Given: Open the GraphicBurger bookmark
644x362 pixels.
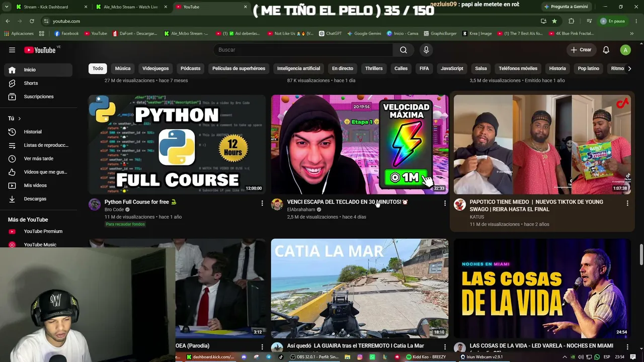Looking at the screenshot, I should tap(440, 34).
